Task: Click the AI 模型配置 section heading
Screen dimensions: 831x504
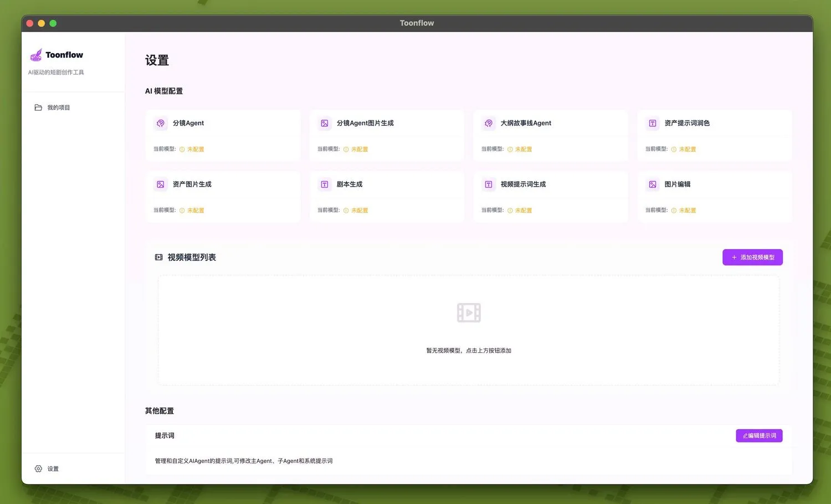Action: (164, 91)
